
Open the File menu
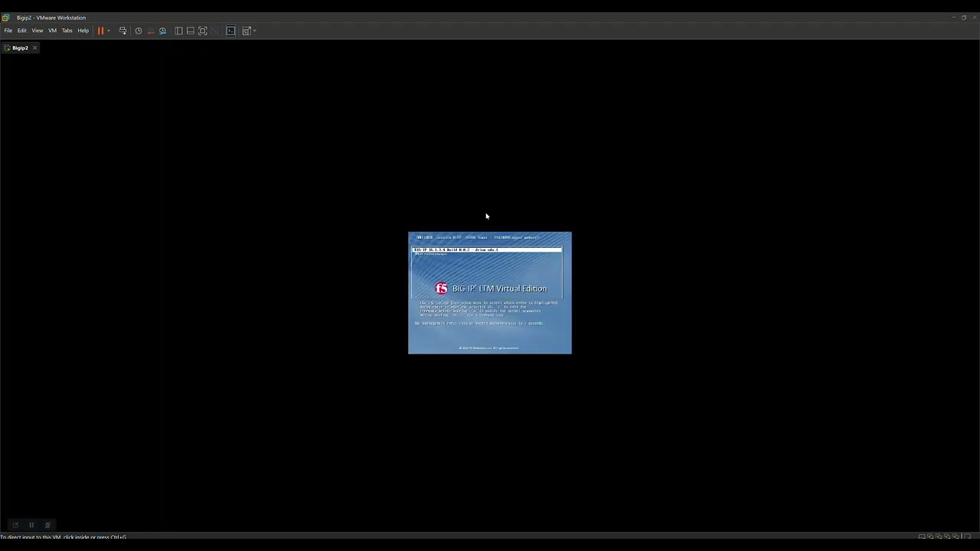(8, 31)
